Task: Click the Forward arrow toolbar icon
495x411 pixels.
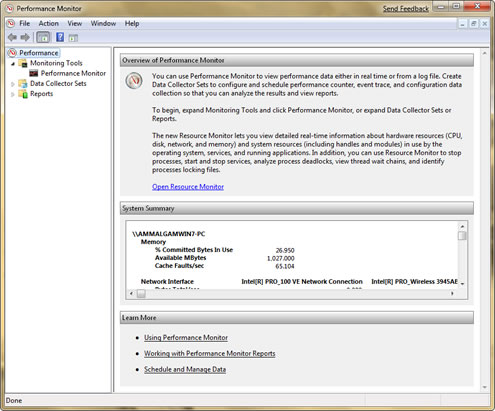Action: click(25, 37)
